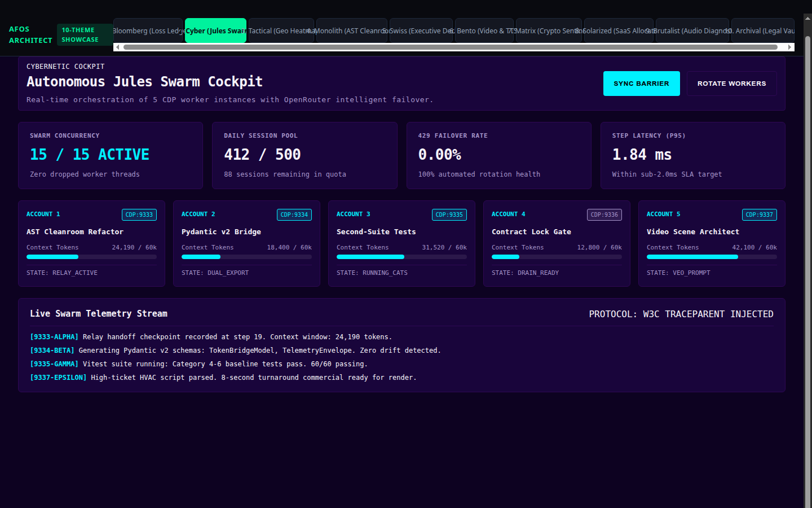Open the Archival (Legal Vault) tab
Viewport: 812px width, 508px height.
[x=763, y=30]
